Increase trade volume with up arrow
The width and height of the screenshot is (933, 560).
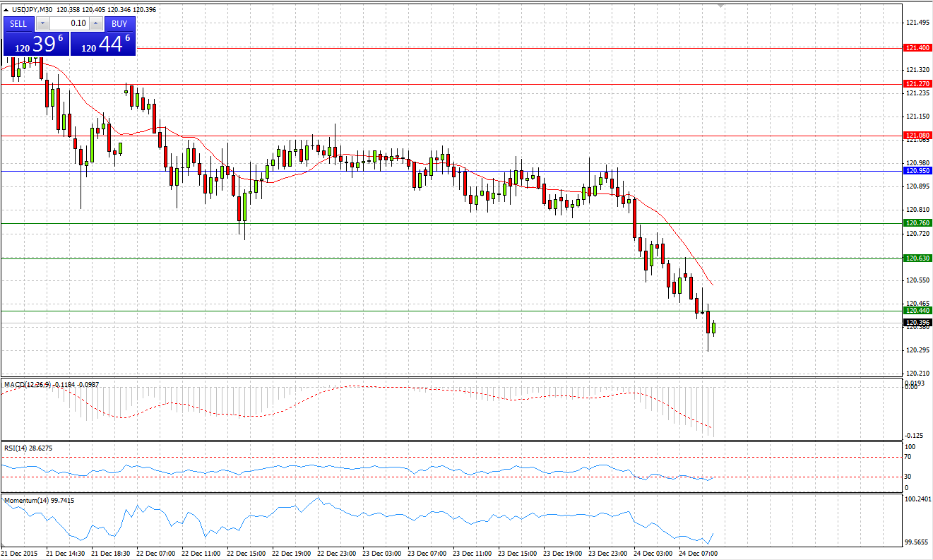tap(96, 23)
